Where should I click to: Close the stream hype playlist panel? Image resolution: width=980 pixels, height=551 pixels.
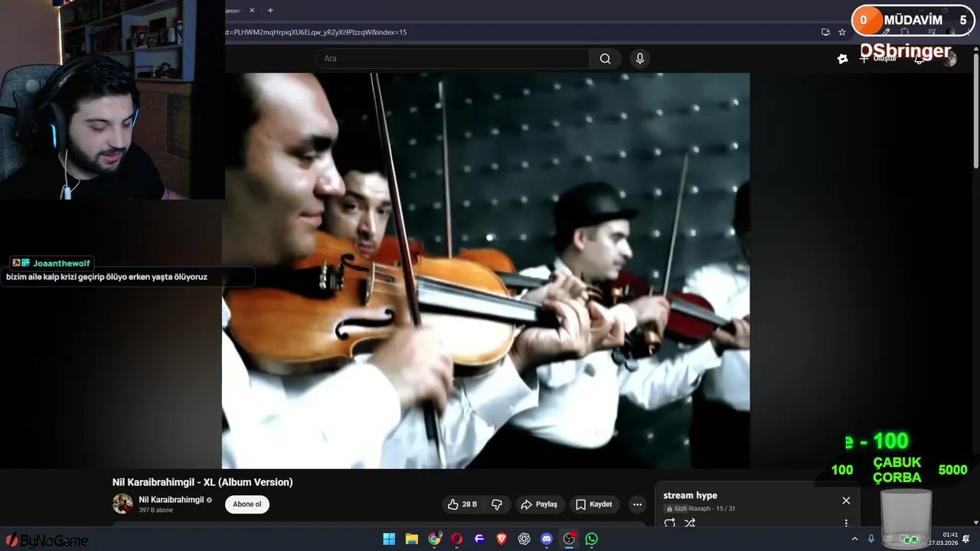pos(846,500)
